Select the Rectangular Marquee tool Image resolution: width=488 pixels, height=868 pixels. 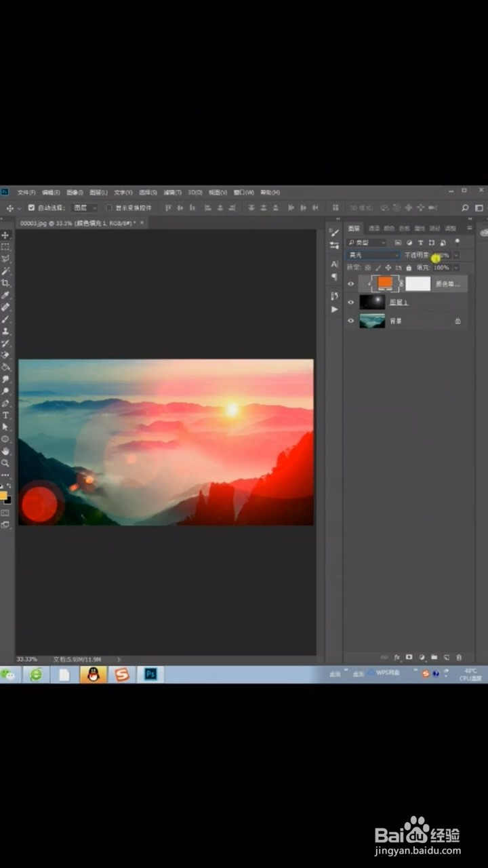click(5, 247)
